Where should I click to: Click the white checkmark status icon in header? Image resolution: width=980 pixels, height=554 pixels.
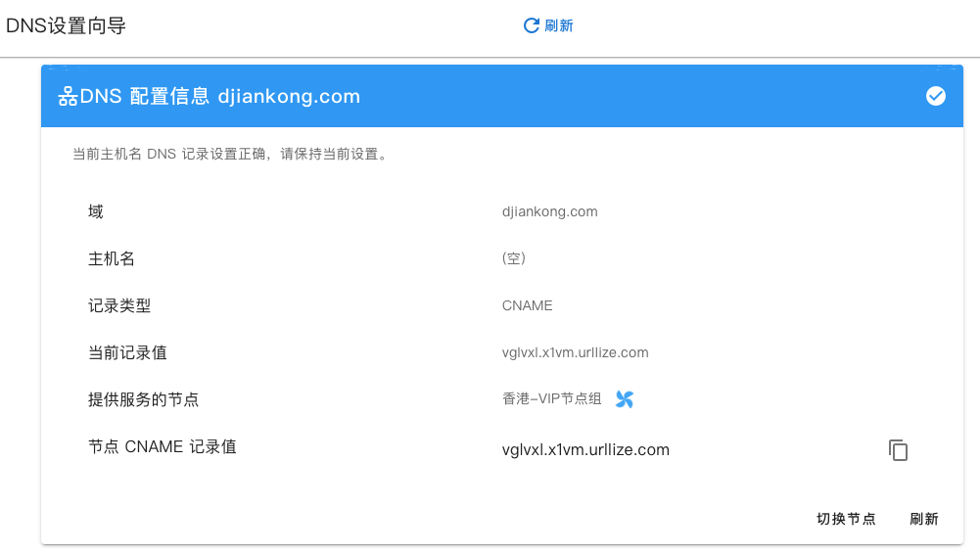[x=936, y=96]
